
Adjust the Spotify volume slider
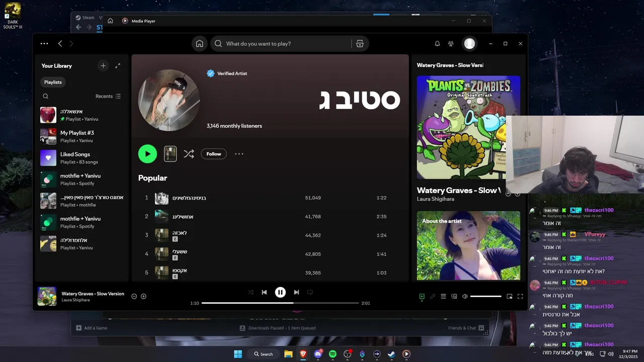click(486, 296)
